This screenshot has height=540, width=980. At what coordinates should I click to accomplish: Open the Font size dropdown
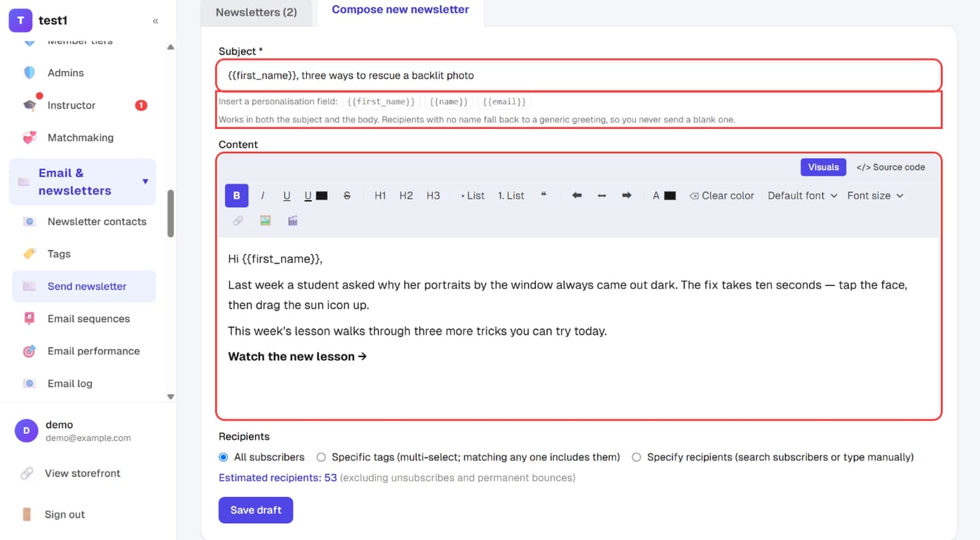(875, 196)
